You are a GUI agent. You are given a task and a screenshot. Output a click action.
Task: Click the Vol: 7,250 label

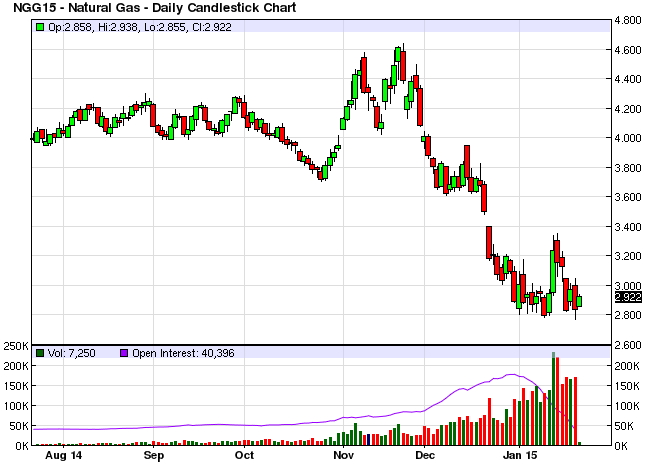tap(72, 353)
